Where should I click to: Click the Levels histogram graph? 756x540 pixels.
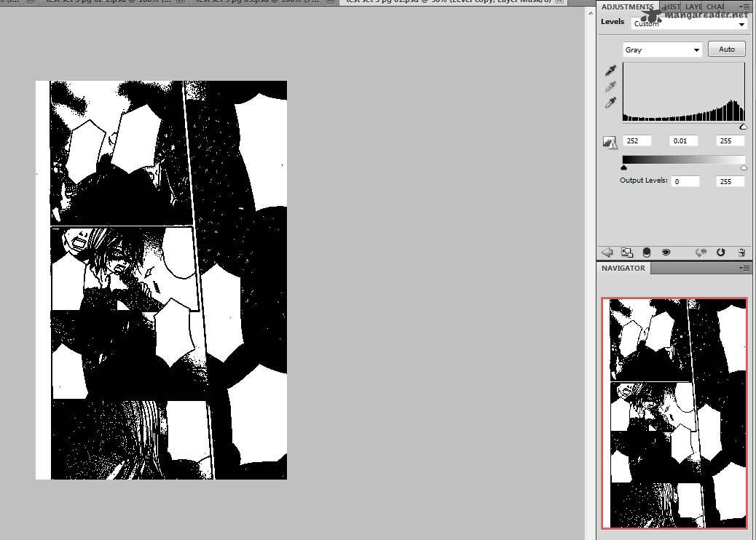[x=684, y=92]
